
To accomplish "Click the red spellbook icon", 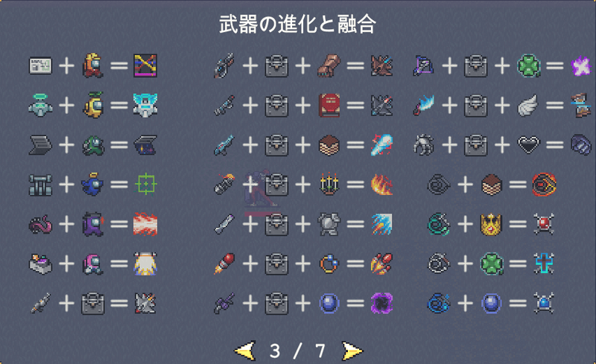I will click(x=329, y=105).
